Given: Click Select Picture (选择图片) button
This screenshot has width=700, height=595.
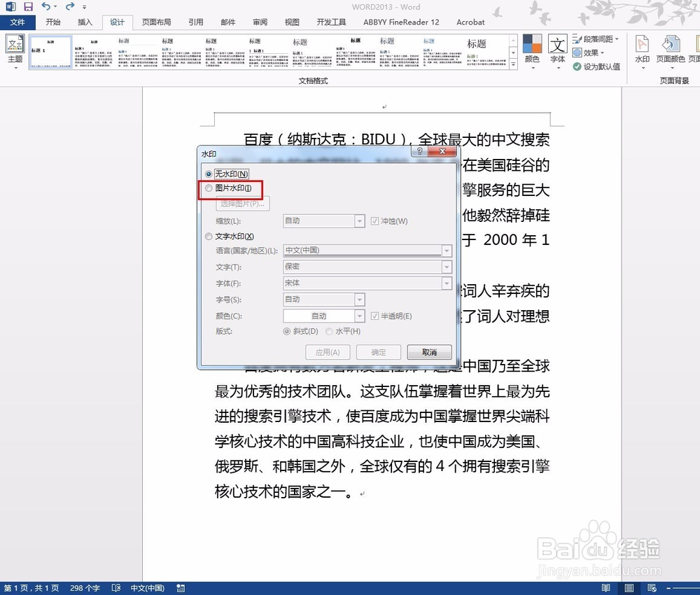Looking at the screenshot, I should [242, 204].
